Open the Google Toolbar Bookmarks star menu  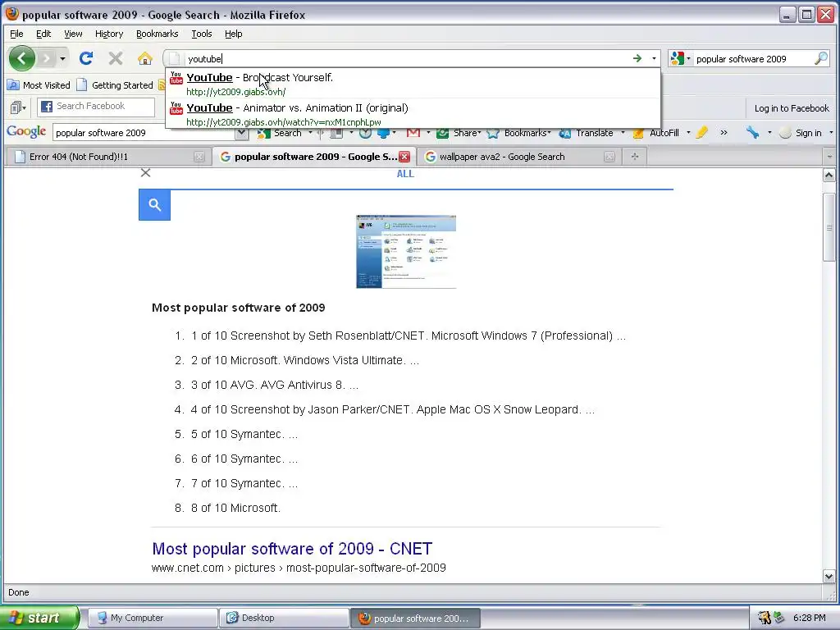518,133
